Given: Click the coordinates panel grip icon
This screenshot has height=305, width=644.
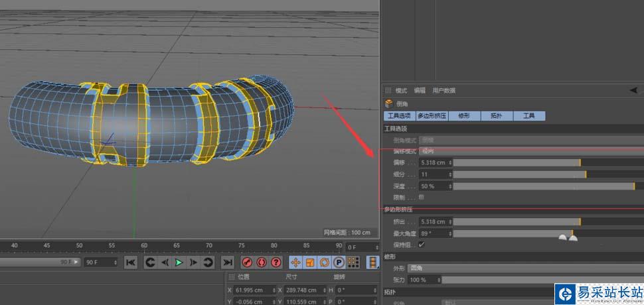Looking at the screenshot, I should click(231, 277).
